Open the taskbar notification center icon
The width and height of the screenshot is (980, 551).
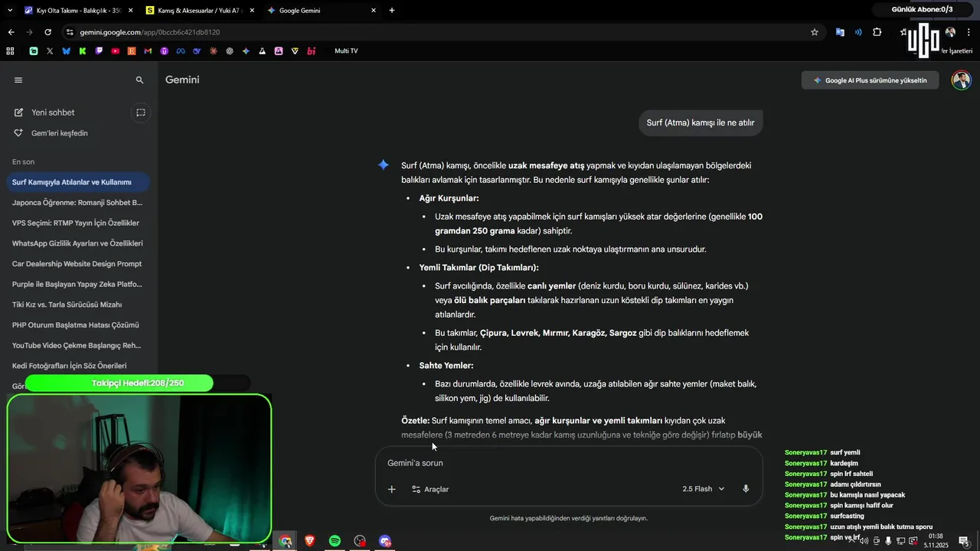pos(965,541)
